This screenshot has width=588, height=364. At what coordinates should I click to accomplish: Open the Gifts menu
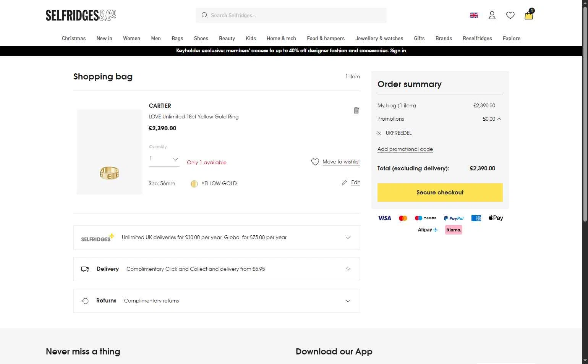(x=419, y=38)
